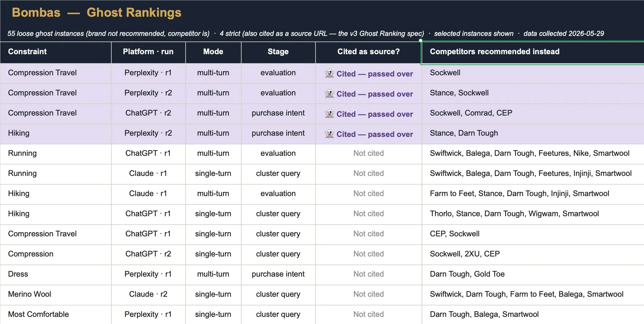Select cluster query cell in Most Comfortable row
Image resolution: width=644 pixels, height=324 pixels.
point(278,315)
